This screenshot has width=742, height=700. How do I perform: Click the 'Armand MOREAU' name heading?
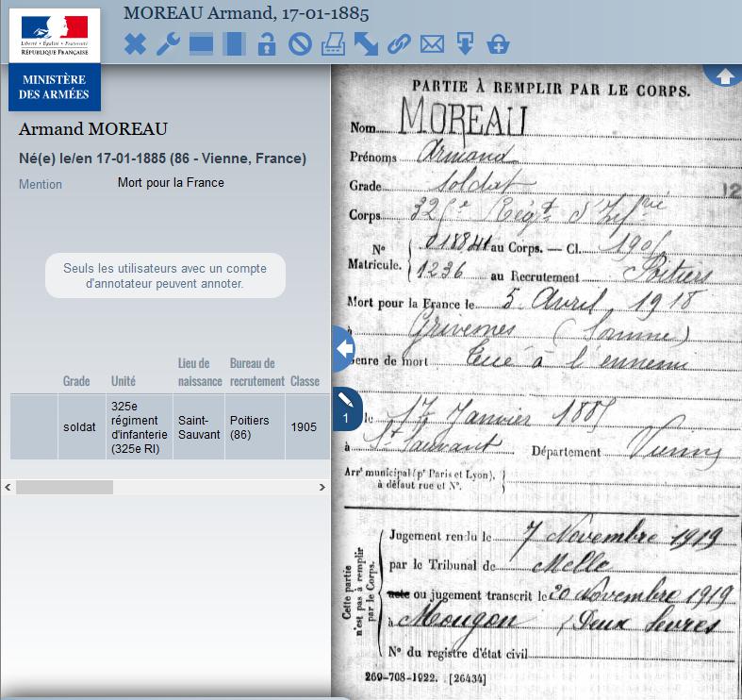point(93,129)
